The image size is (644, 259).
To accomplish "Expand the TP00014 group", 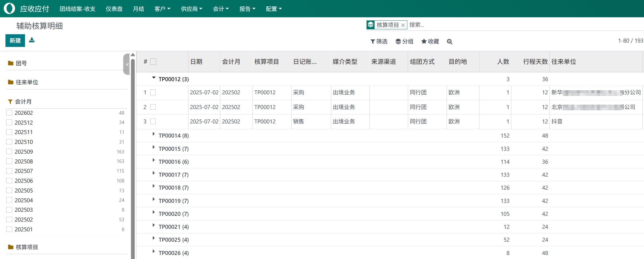I will (153, 135).
